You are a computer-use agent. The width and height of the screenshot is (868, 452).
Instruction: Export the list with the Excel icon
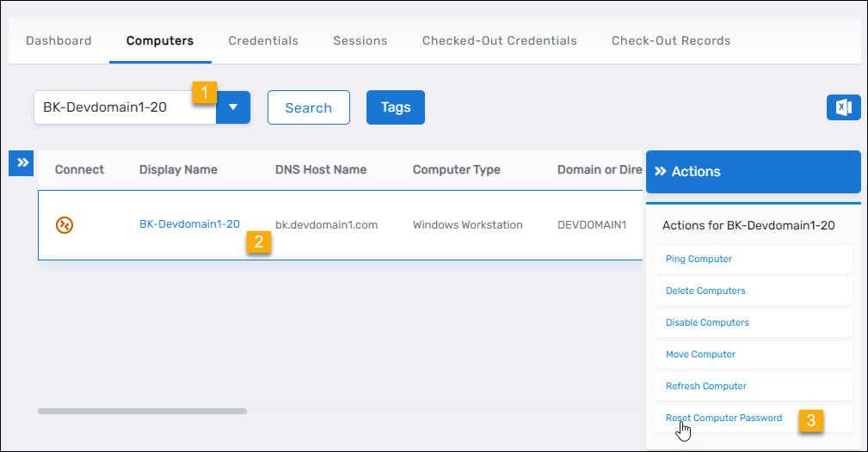[843, 107]
